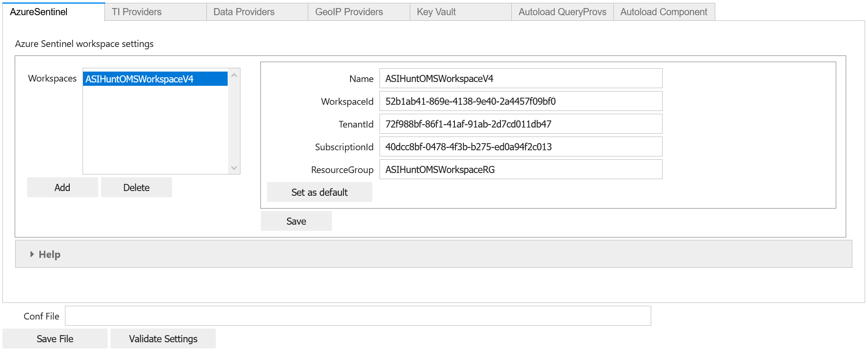
Task: Open the Autoload Component tab
Action: pos(664,12)
